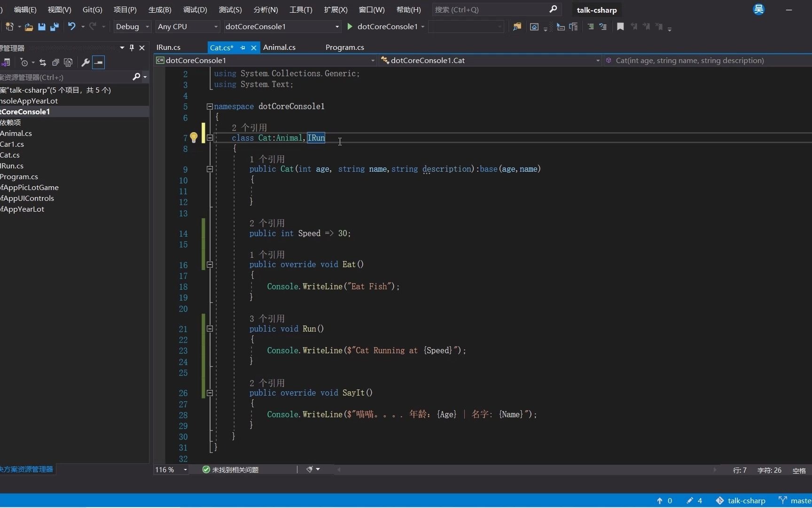This screenshot has width=812, height=508.
Task: Click the master branch indicator in status bar
Action: click(x=795, y=500)
